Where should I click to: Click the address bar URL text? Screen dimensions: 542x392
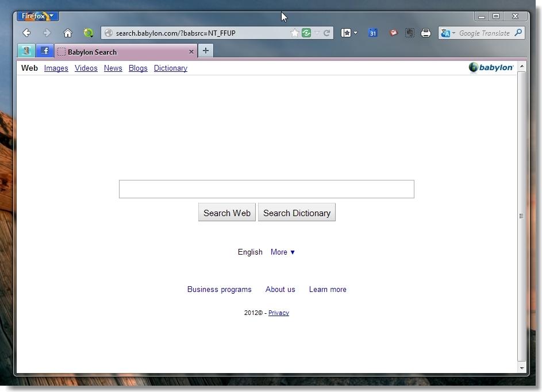pyautogui.click(x=176, y=33)
